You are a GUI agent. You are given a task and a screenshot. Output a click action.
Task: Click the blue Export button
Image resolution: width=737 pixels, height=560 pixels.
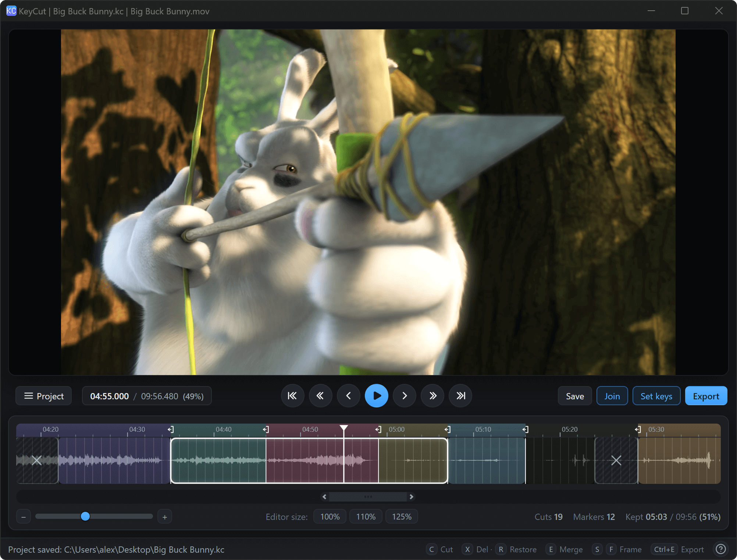coord(706,396)
